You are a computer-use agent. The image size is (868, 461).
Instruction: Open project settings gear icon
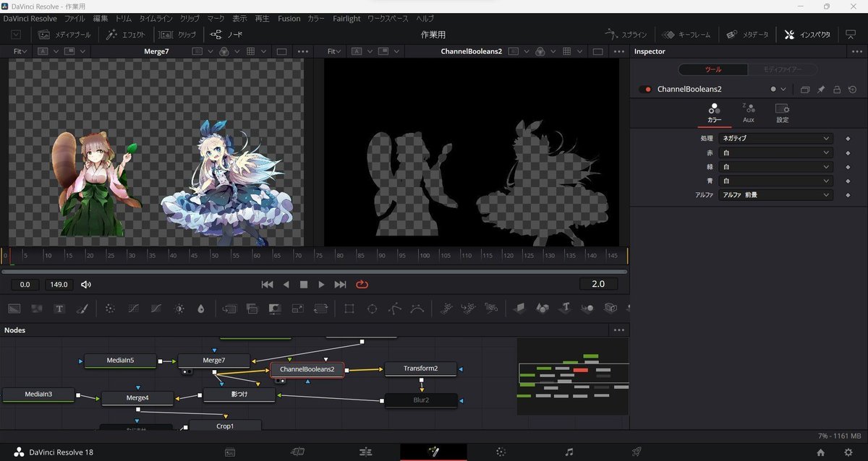click(848, 452)
